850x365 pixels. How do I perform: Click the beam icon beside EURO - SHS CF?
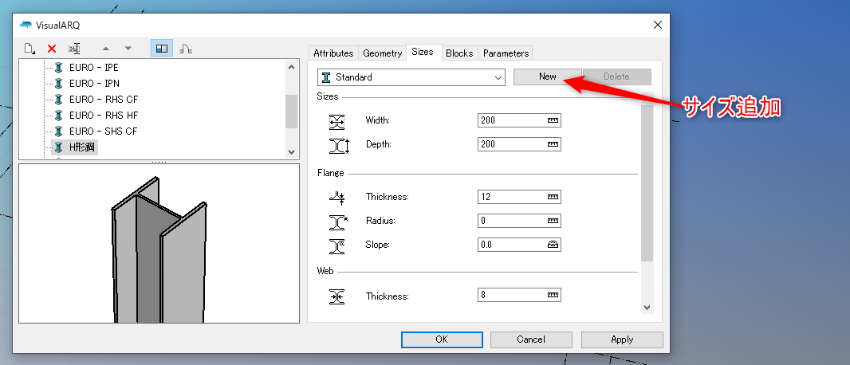59,131
